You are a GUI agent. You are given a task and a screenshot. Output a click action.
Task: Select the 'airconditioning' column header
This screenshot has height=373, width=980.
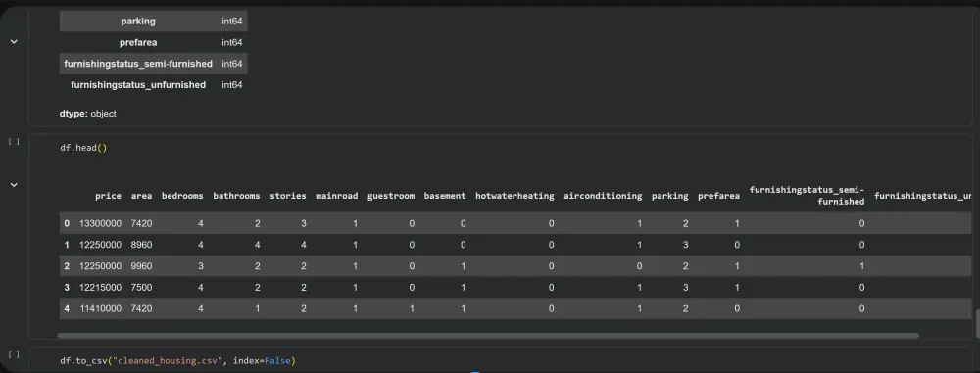coord(603,196)
